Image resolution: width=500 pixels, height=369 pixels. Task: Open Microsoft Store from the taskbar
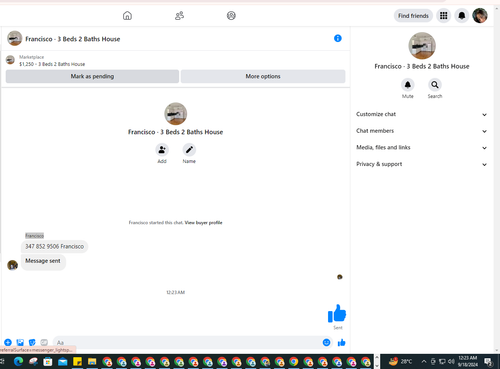coord(48,361)
